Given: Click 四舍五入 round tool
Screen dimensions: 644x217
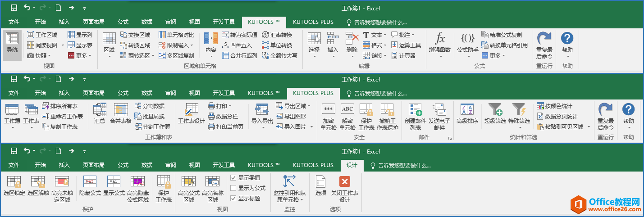Looking at the screenshot, I should point(237,45).
